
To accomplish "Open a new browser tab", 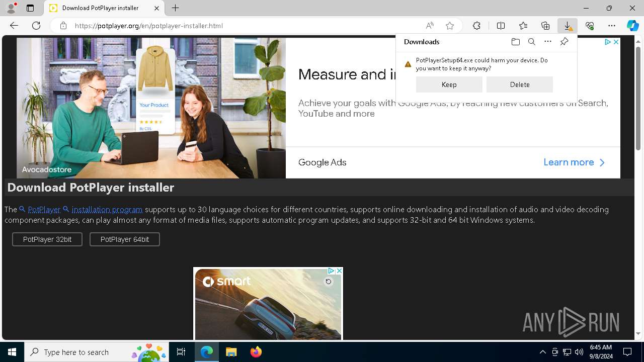I will click(175, 8).
